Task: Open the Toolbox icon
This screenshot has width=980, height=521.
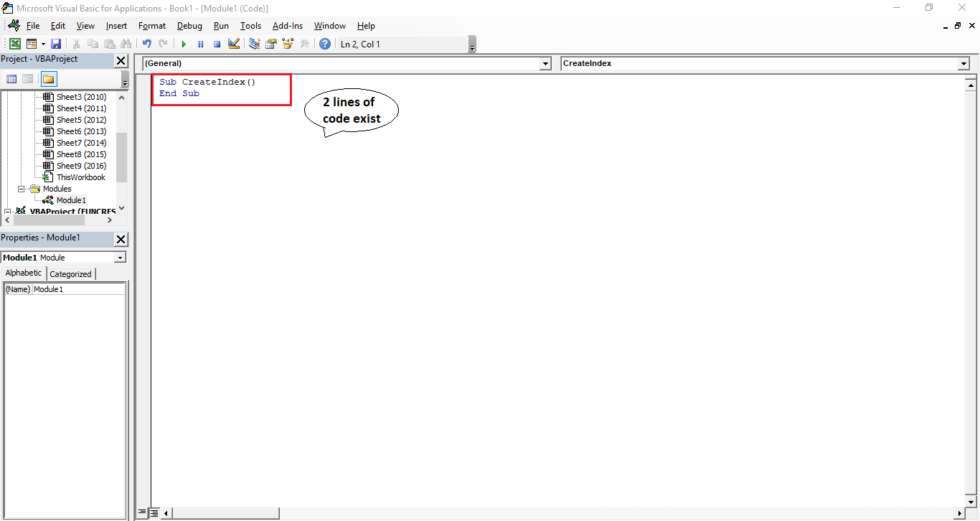Action: (x=304, y=44)
